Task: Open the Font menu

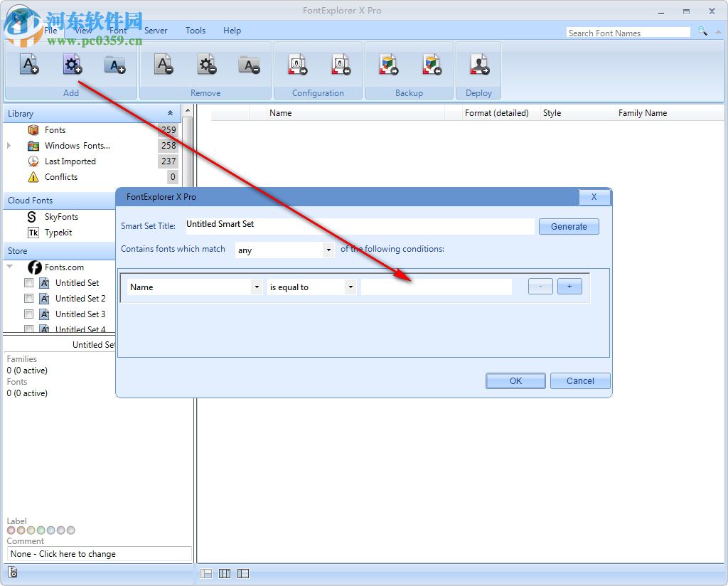Action: 118,31
